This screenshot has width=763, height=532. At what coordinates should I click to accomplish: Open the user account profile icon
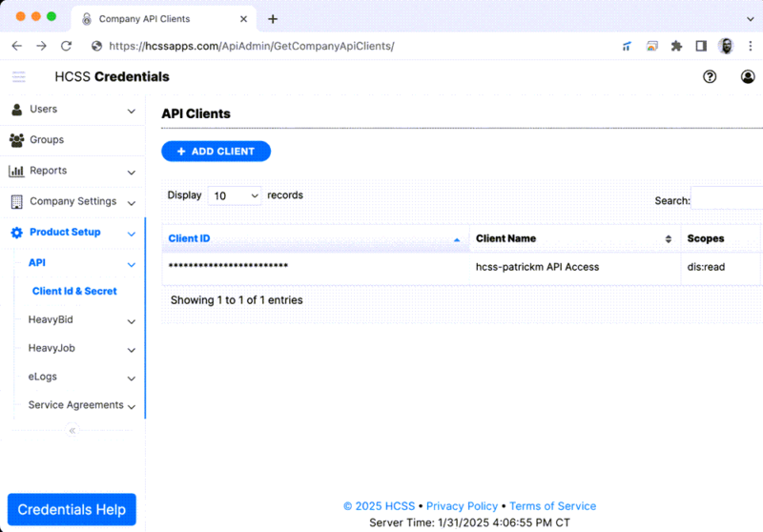pyautogui.click(x=748, y=77)
